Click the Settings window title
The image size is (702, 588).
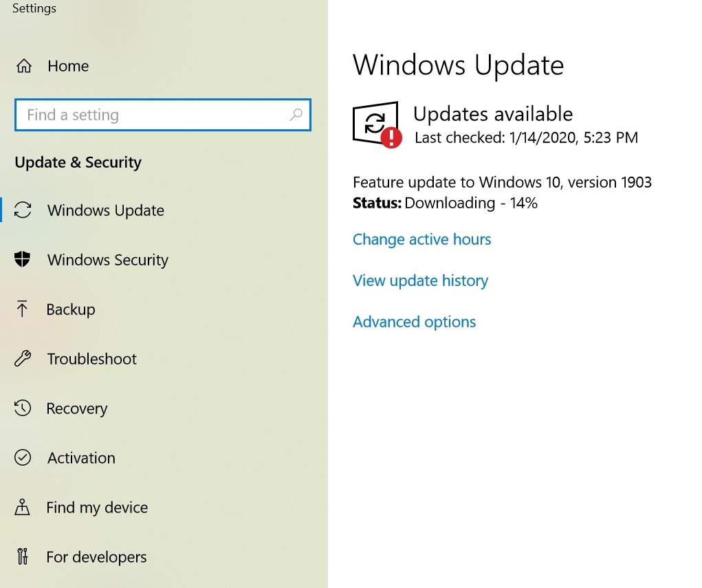(34, 8)
